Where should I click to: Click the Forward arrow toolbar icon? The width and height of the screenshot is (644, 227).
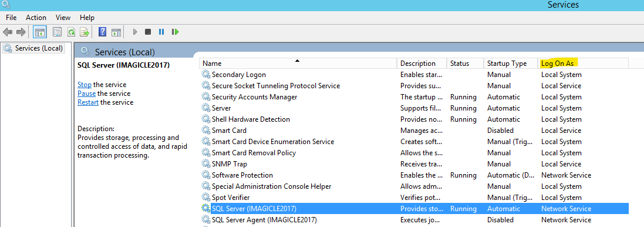coord(21,32)
